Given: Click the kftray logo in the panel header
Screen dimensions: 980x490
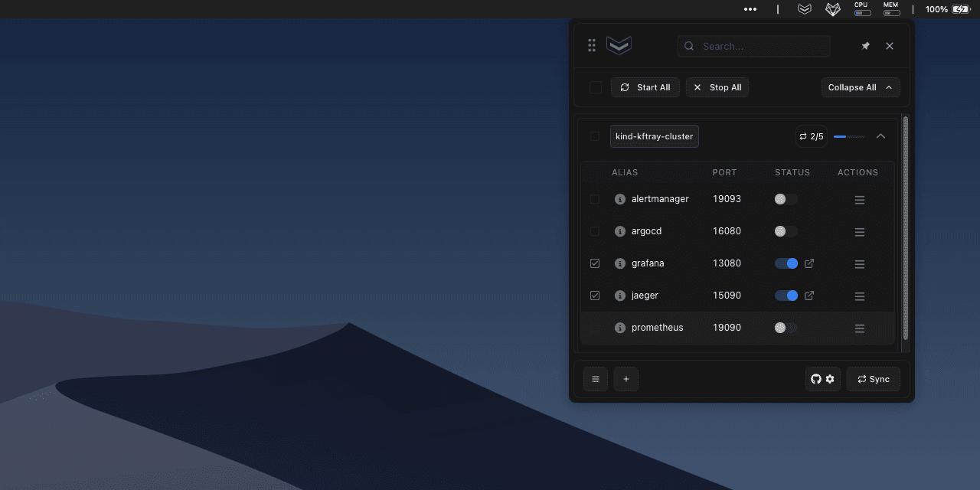Looking at the screenshot, I should tap(619, 46).
